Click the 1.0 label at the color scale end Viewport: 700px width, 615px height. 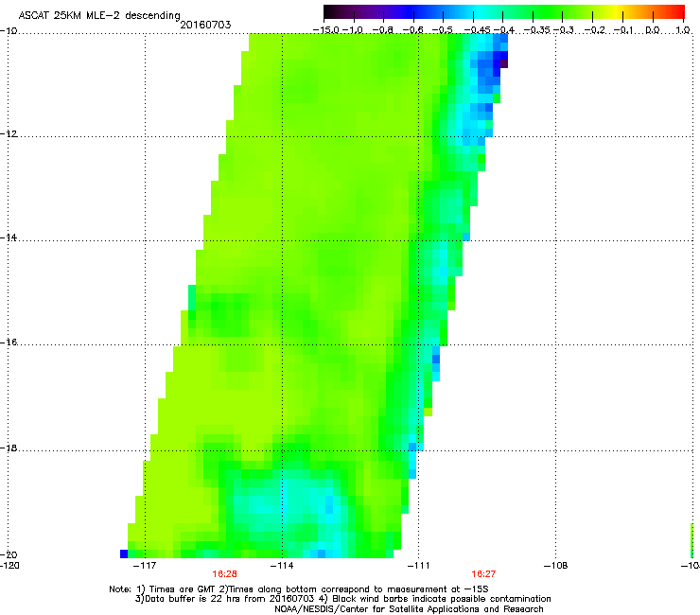[683, 30]
